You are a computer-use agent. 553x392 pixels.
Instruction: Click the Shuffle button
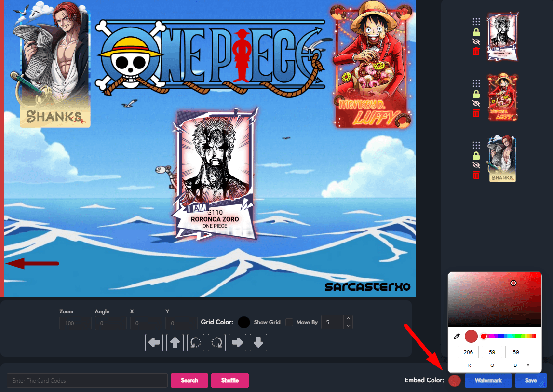point(230,380)
